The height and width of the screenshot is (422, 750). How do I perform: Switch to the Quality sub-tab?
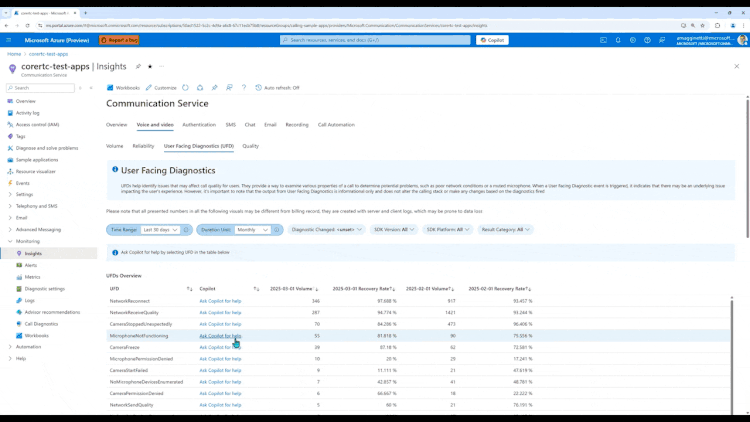251,146
